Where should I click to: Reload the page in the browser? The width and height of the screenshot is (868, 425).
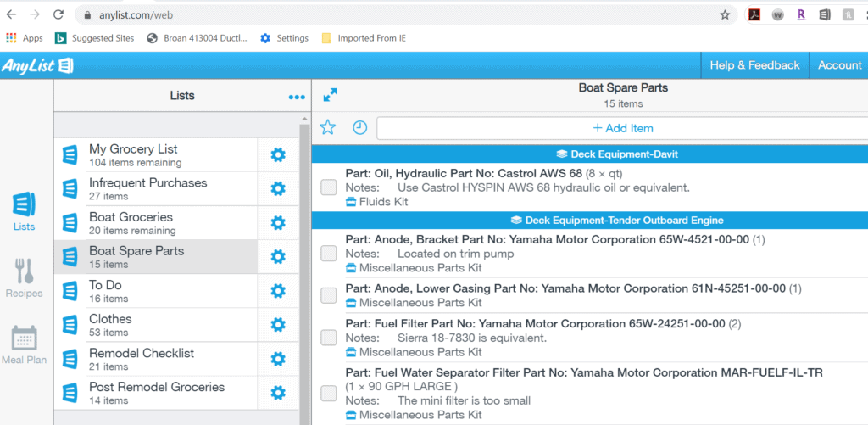coord(58,15)
